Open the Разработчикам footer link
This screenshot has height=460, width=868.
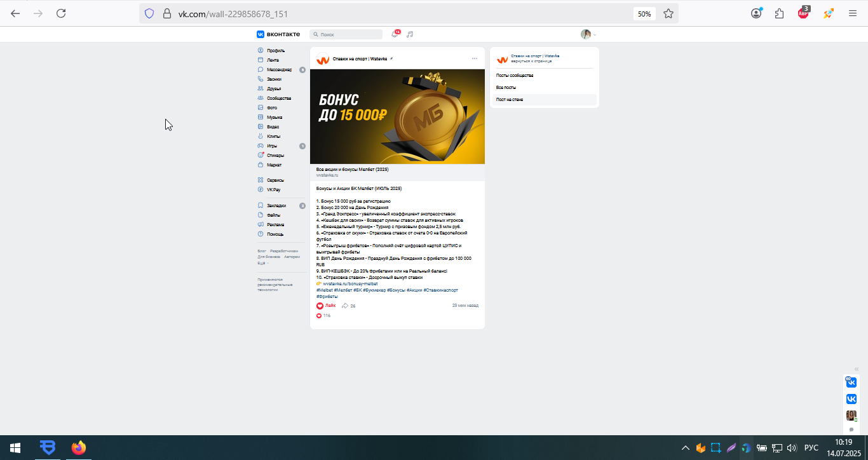click(x=284, y=251)
